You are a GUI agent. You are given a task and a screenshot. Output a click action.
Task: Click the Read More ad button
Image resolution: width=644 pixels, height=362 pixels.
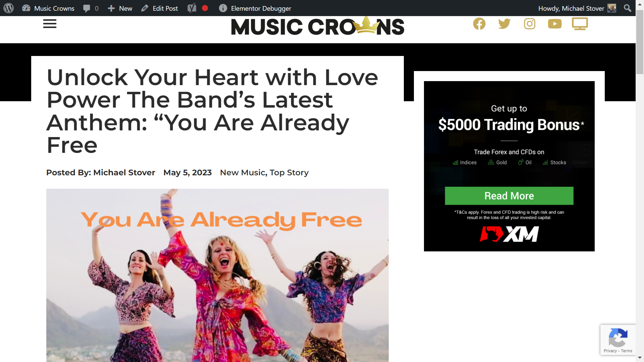(x=509, y=196)
